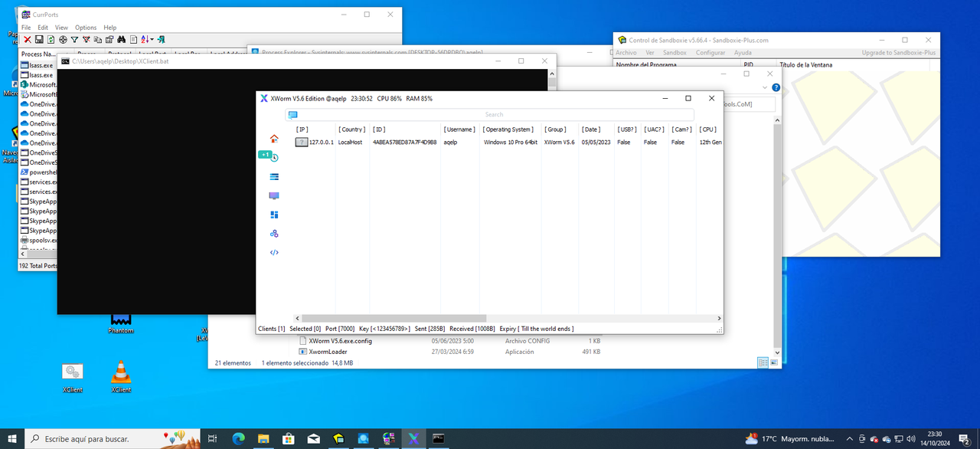Click the XWorm horizontal scrollbar left arrow

297,318
